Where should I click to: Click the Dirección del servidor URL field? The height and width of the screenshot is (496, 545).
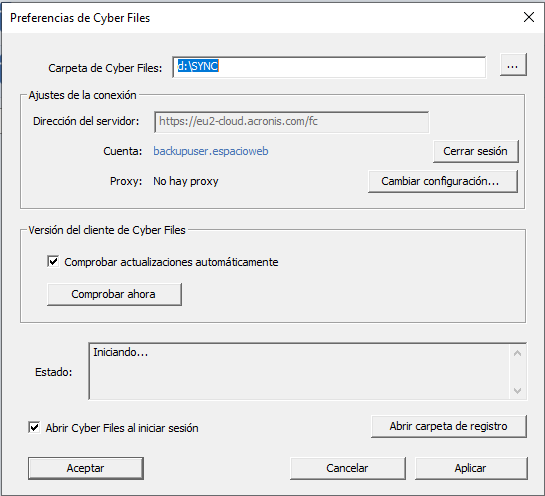point(291,122)
